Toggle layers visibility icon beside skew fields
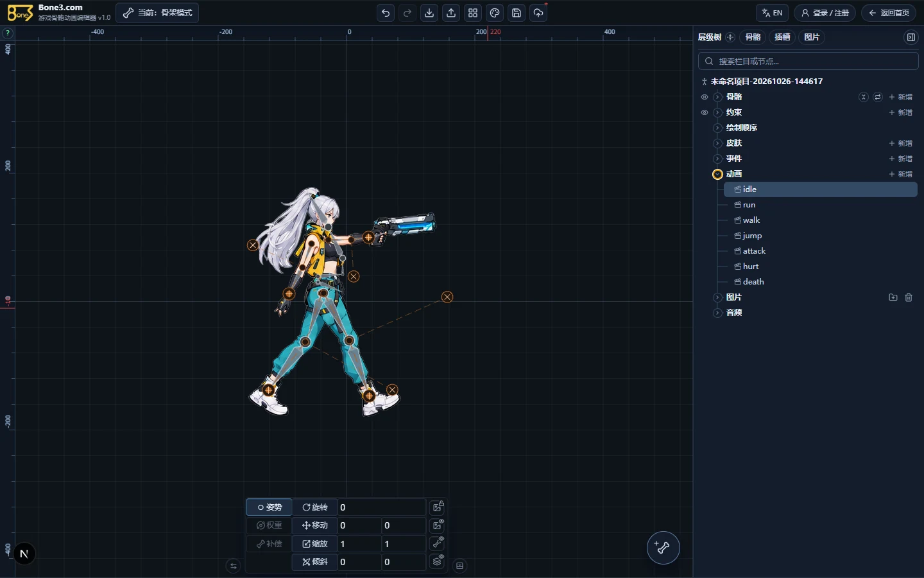 (438, 561)
